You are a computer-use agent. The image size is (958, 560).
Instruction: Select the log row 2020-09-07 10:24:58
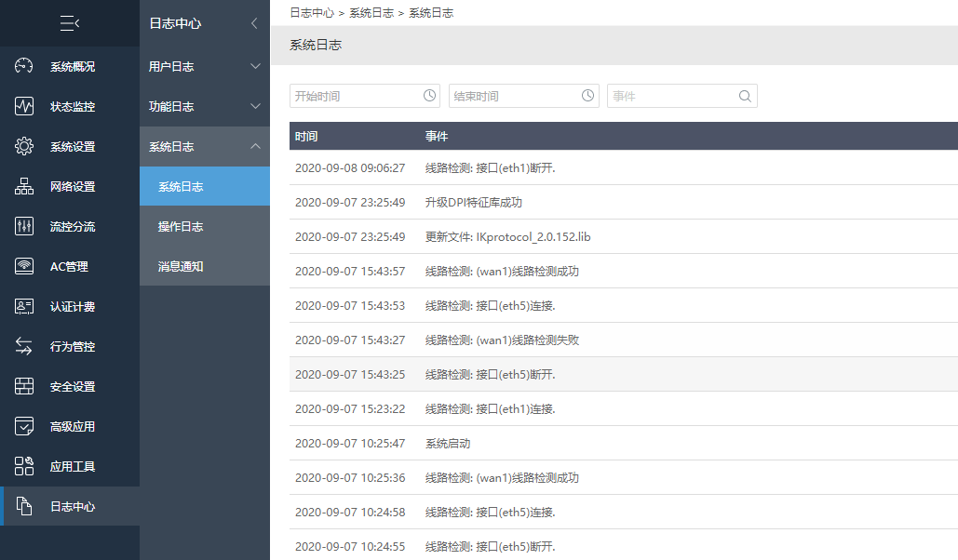tap(623, 512)
